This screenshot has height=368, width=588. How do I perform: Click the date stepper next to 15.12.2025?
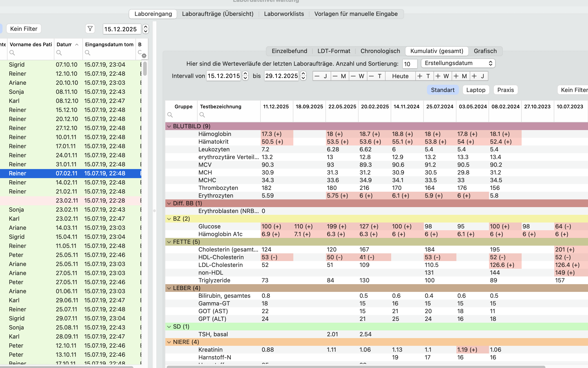click(145, 29)
